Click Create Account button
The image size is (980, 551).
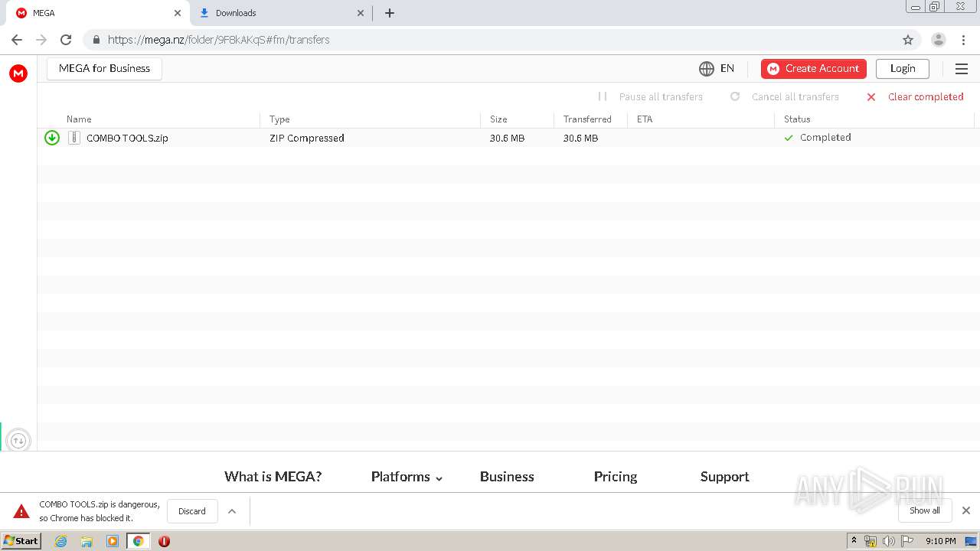[814, 69]
